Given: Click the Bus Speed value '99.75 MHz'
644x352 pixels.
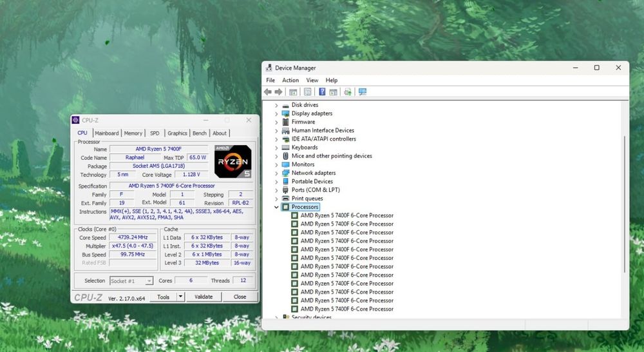Looking at the screenshot, I should coord(133,255).
